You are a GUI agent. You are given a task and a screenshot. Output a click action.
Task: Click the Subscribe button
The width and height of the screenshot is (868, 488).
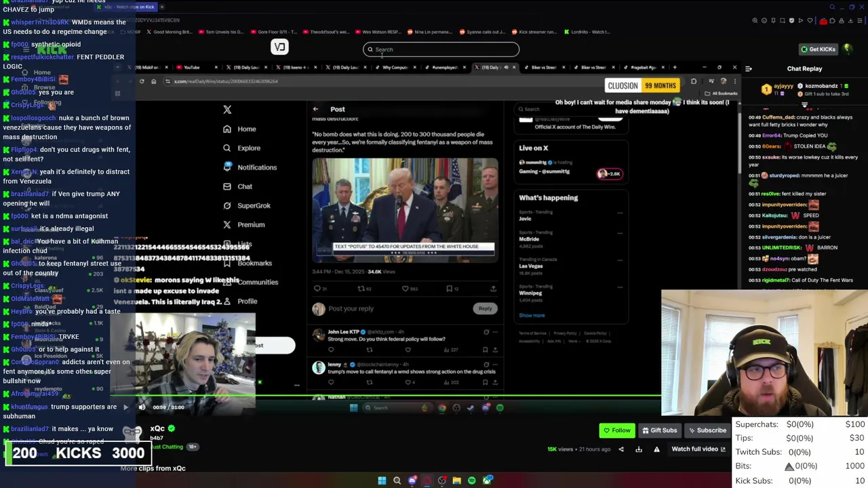707,430
